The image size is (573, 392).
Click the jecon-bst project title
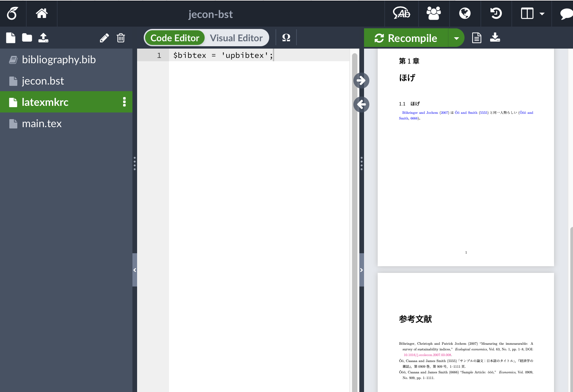coord(210,14)
